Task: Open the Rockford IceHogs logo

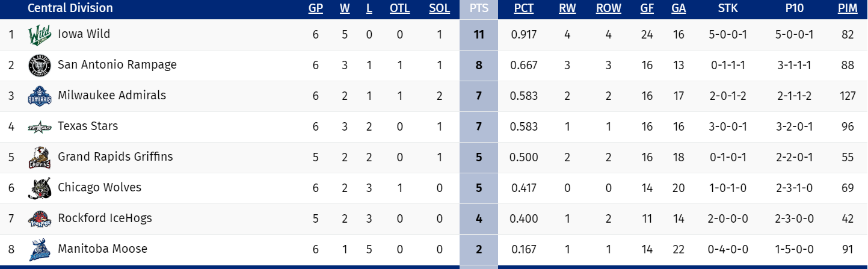Action: (36, 219)
